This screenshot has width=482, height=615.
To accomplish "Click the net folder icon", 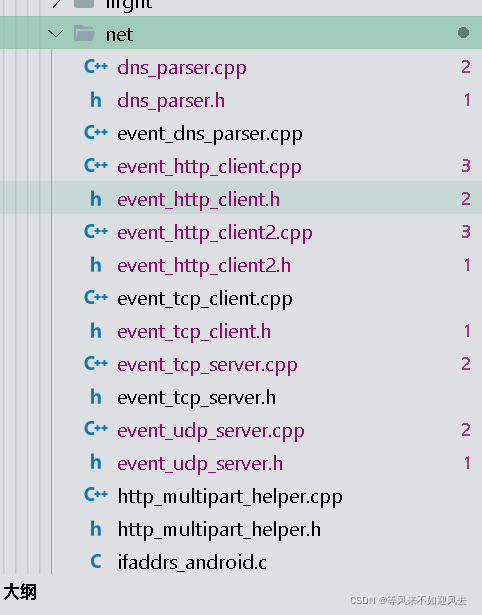I will 84,33.
